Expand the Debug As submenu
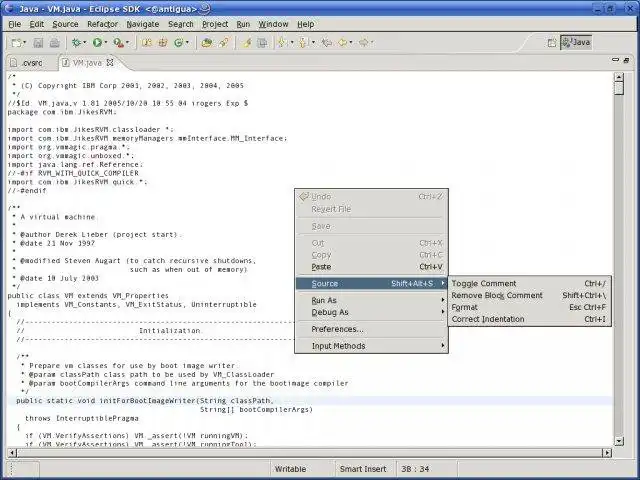640x480 pixels. click(x=371, y=312)
